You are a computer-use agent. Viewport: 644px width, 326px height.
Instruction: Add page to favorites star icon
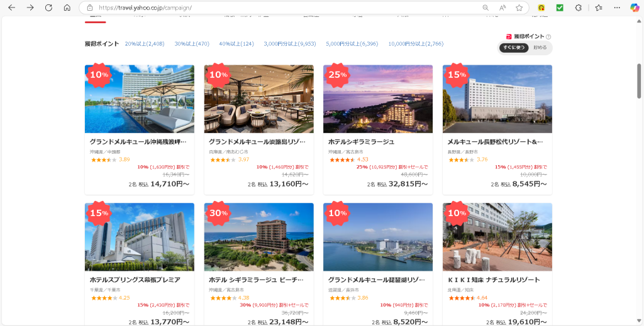click(x=519, y=8)
